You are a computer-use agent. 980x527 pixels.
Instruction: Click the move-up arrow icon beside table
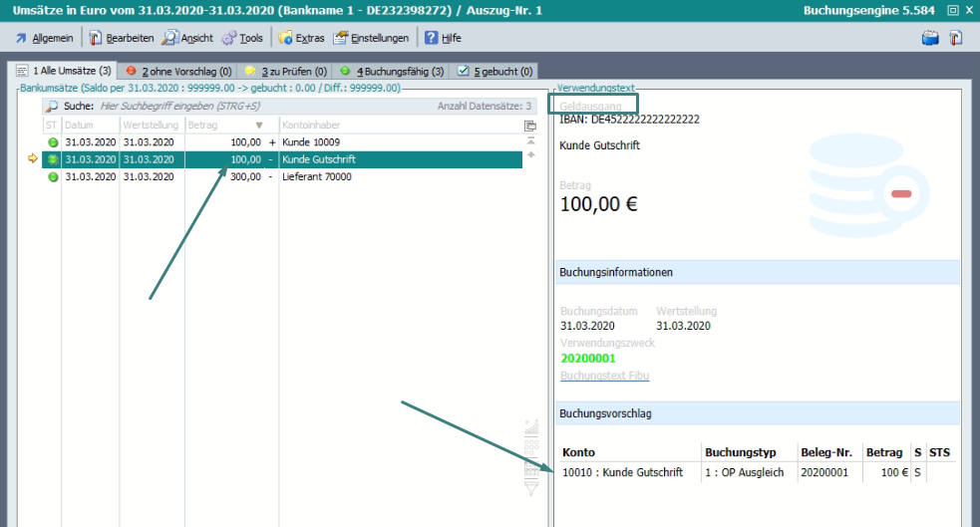530,155
